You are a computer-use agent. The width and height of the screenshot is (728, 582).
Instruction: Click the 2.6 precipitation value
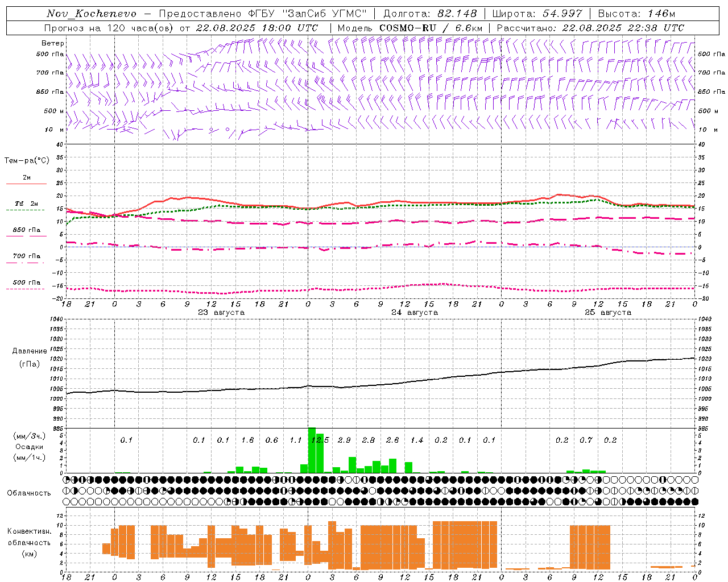[392, 440]
